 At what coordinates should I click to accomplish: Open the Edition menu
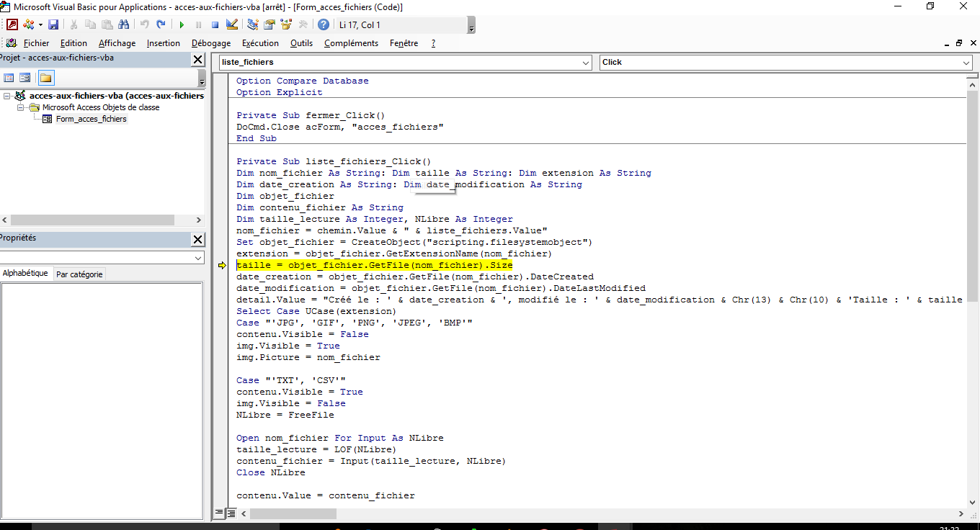[x=73, y=43]
